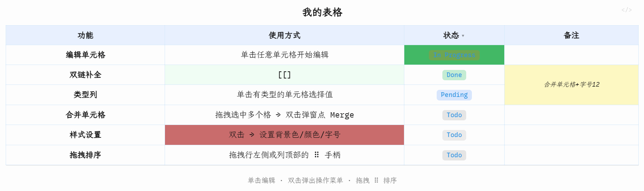Image resolution: width=644 pixels, height=191 pixels.
Task: Click the yellow merged cell 合并单元格+字号12
Action: (x=571, y=85)
